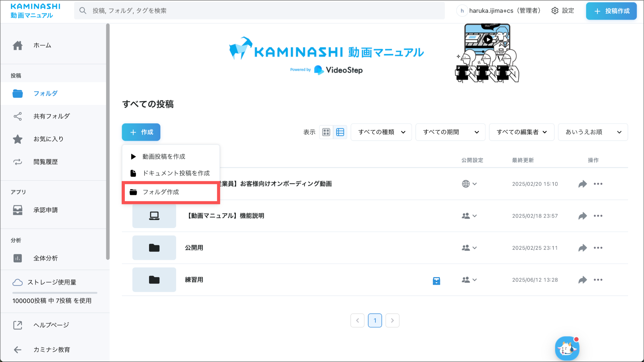Open the すべての期間 period dropdown

click(x=450, y=132)
